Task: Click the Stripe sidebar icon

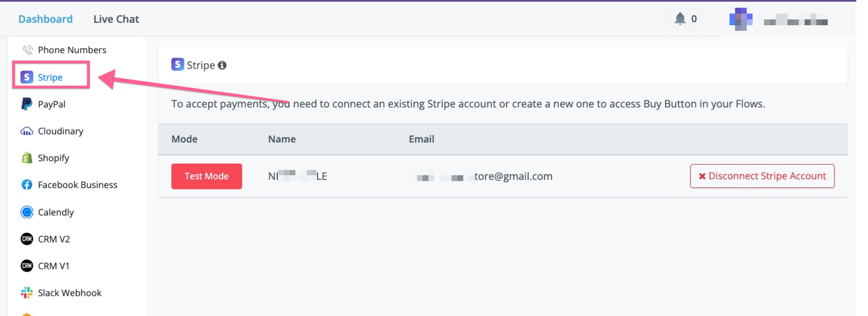Action: coord(27,77)
